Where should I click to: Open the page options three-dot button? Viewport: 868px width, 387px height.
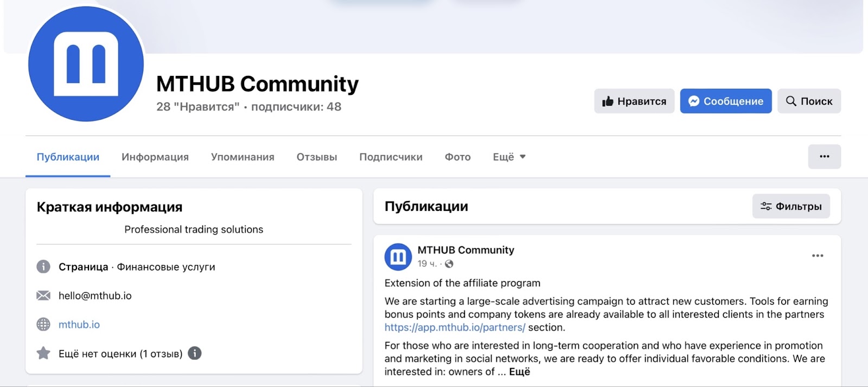click(x=824, y=157)
